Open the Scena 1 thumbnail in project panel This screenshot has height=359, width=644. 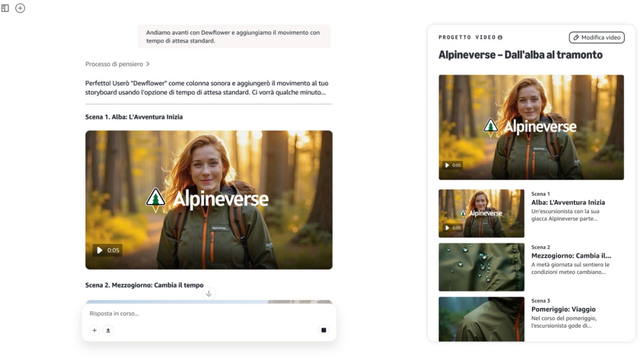pyautogui.click(x=481, y=213)
